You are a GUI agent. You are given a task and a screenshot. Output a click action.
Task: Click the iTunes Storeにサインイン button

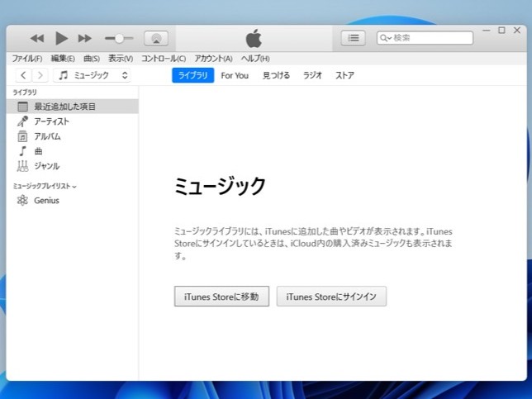click(x=331, y=297)
